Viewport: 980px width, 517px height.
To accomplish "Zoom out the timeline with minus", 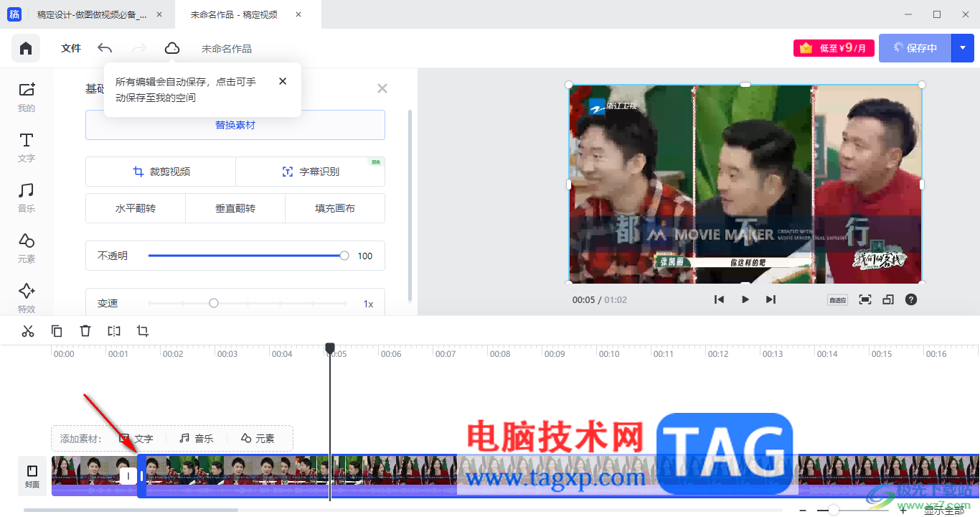I will point(803,511).
